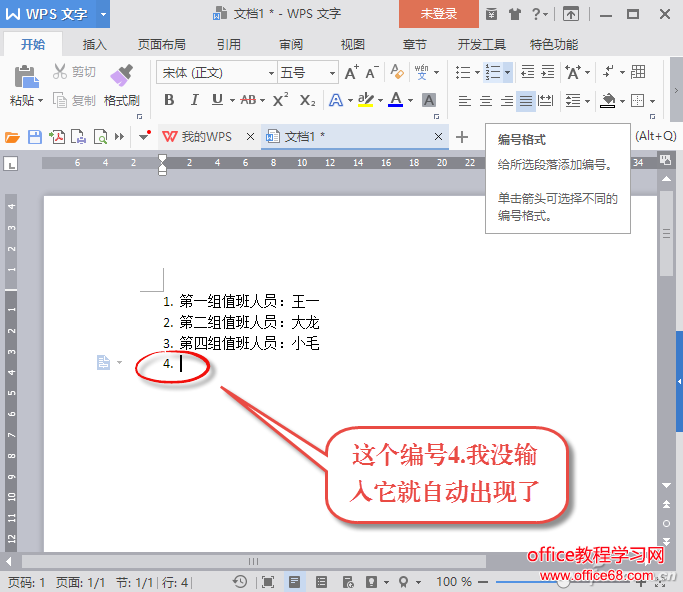This screenshot has width=683, height=592.
Task: Expand the 粘贴 paste options arrow
Action: [41, 101]
